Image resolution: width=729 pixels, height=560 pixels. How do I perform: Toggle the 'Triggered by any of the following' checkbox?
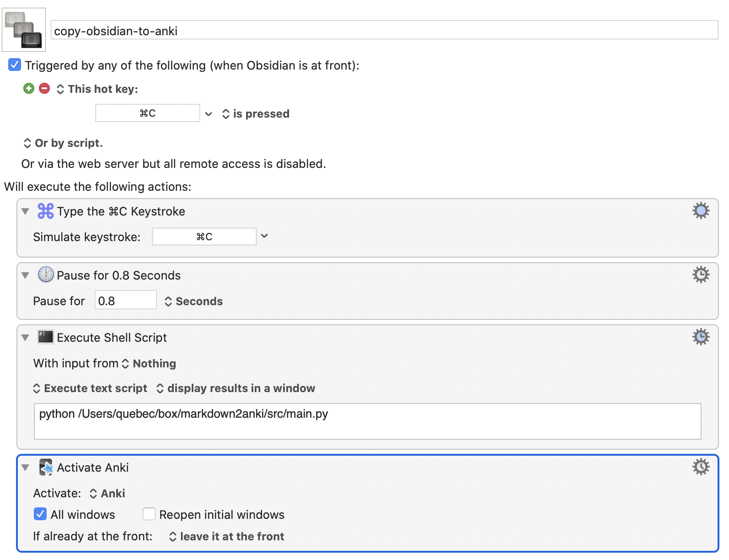[15, 65]
